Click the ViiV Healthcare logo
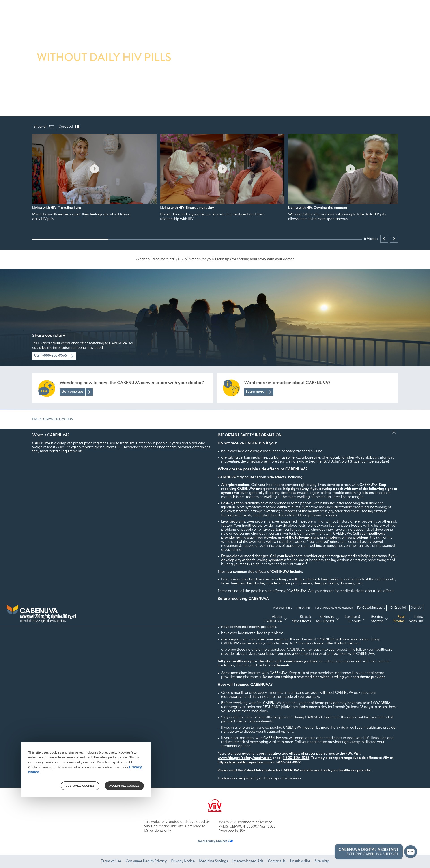The width and height of the screenshot is (430, 868). (215, 806)
